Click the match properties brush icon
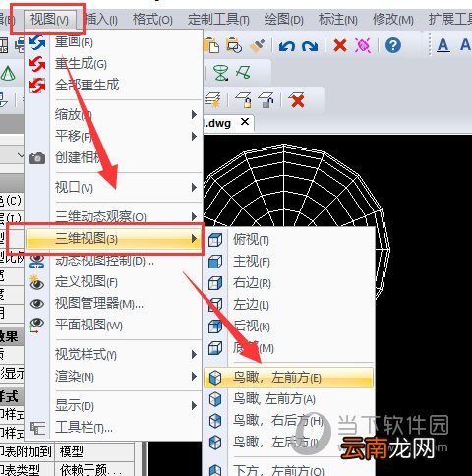The height and width of the screenshot is (476, 472). [257, 46]
